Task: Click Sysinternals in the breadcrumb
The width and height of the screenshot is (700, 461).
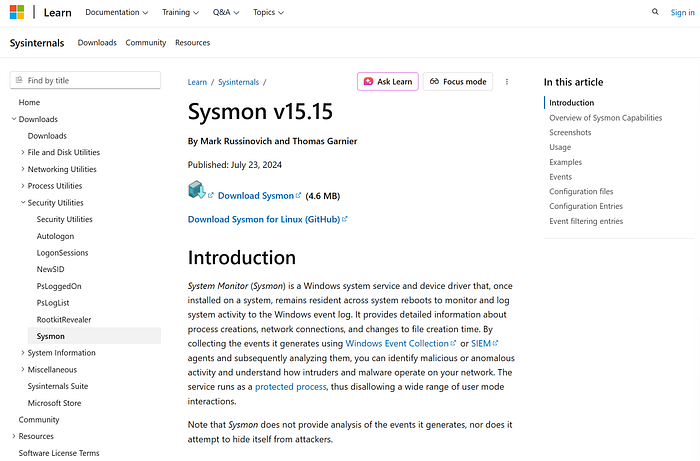Action: pyautogui.click(x=238, y=82)
